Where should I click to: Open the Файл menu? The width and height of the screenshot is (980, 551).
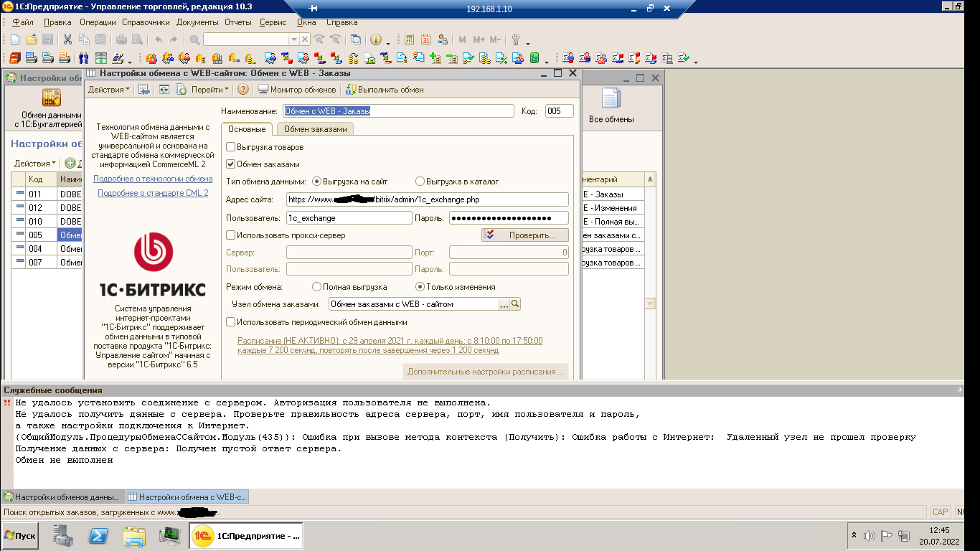[x=23, y=22]
